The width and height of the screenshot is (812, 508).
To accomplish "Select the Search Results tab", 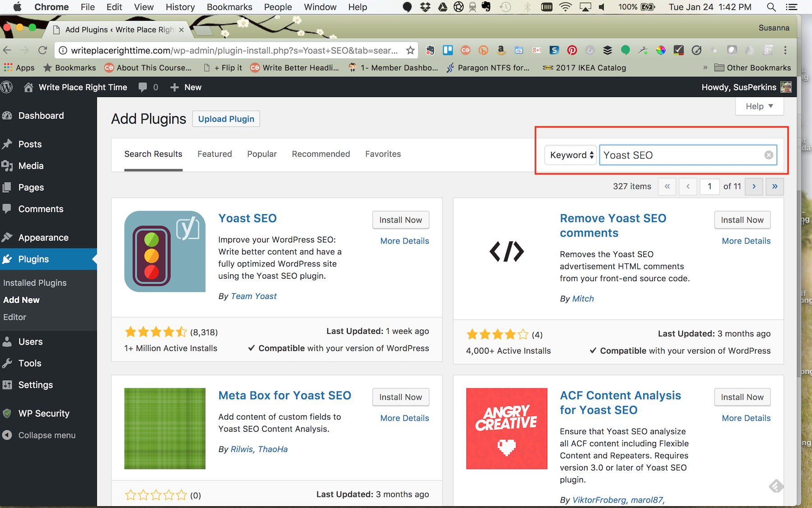I will pos(153,154).
